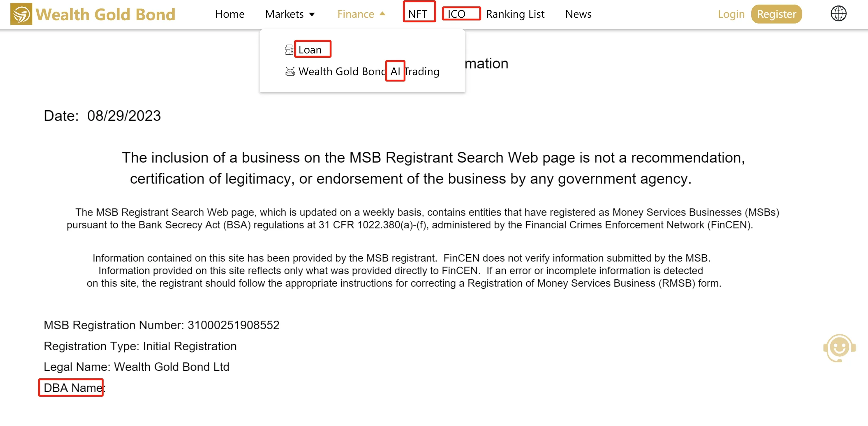Screen dimensions: 868x426
Task: Click the DBA Name label
Action: 75,388
